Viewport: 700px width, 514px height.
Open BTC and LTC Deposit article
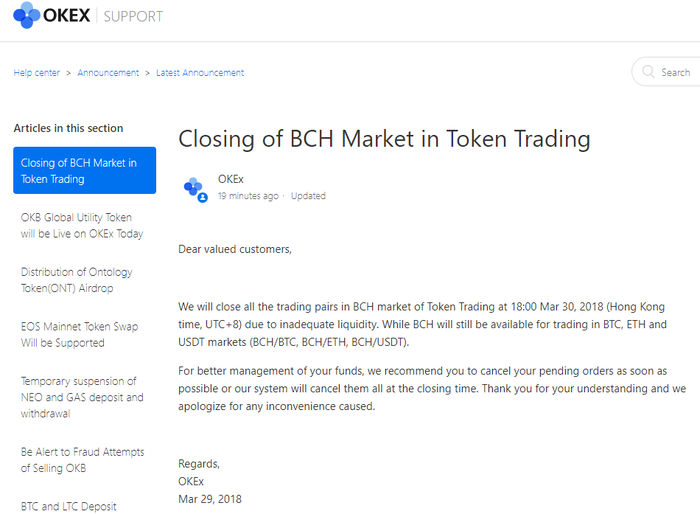pos(69,506)
